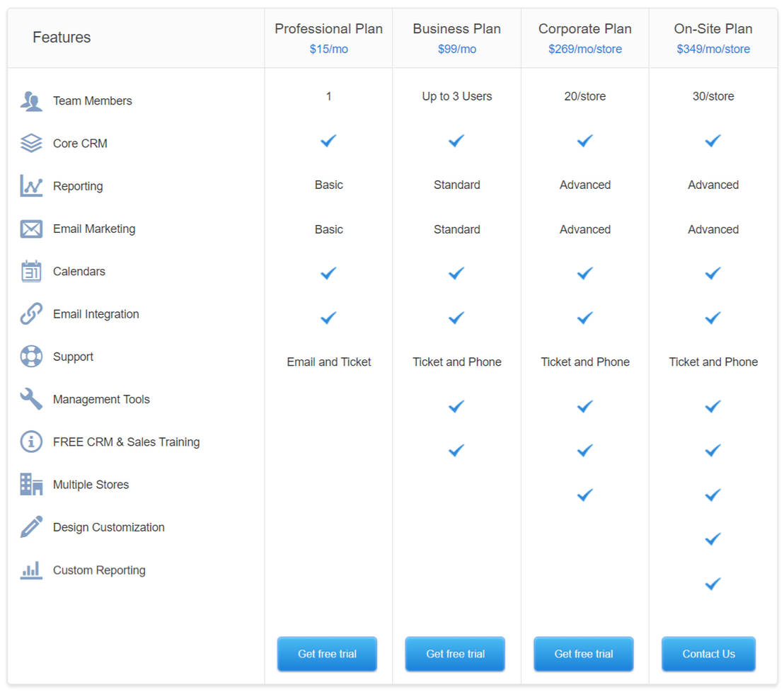Image resolution: width=784 pixels, height=692 pixels.
Task: Click the Multiple Stores building icon
Action: [x=31, y=484]
